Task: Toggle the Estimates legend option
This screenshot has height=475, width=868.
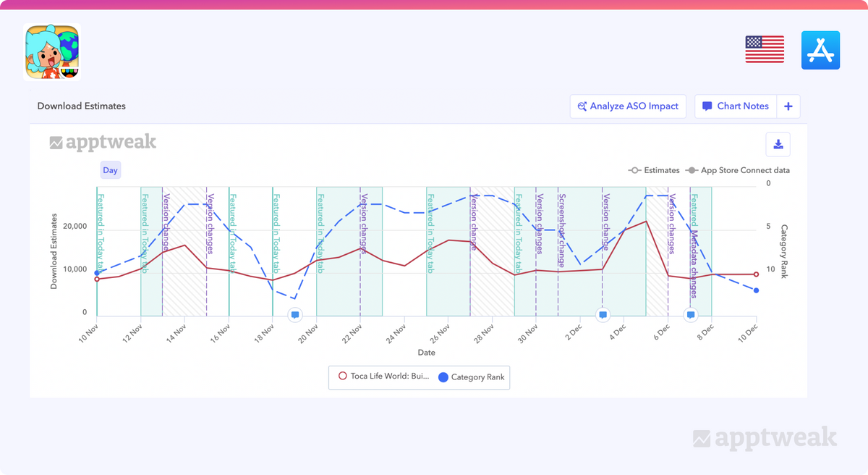Action: tap(654, 170)
